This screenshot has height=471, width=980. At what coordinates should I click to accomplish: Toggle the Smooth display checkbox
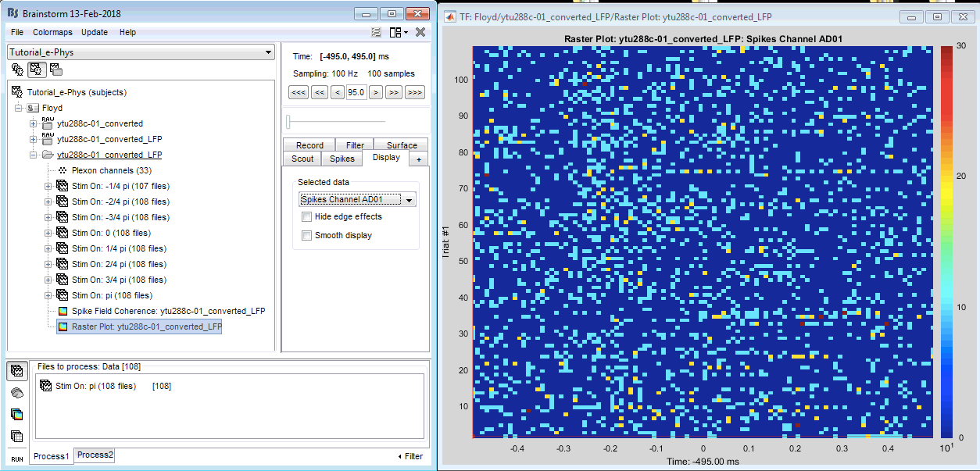pos(306,236)
